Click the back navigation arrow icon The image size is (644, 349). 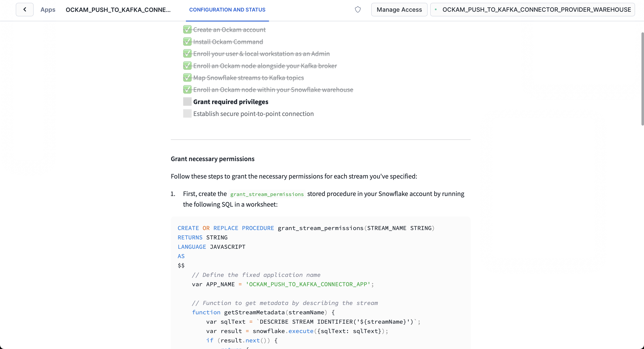24,9
